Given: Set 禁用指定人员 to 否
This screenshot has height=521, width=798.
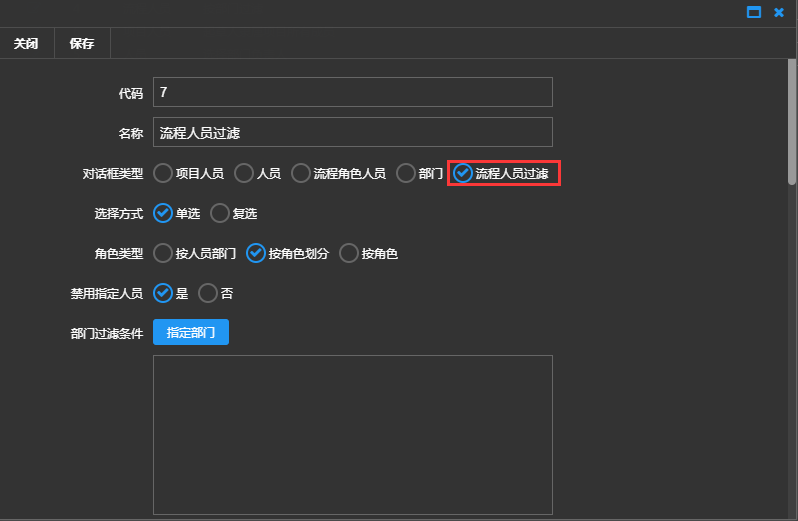Looking at the screenshot, I should (x=208, y=293).
